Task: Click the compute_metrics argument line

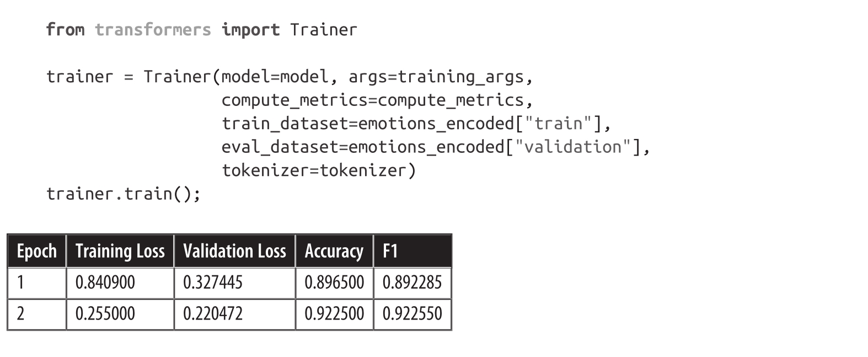Action: click(x=377, y=100)
